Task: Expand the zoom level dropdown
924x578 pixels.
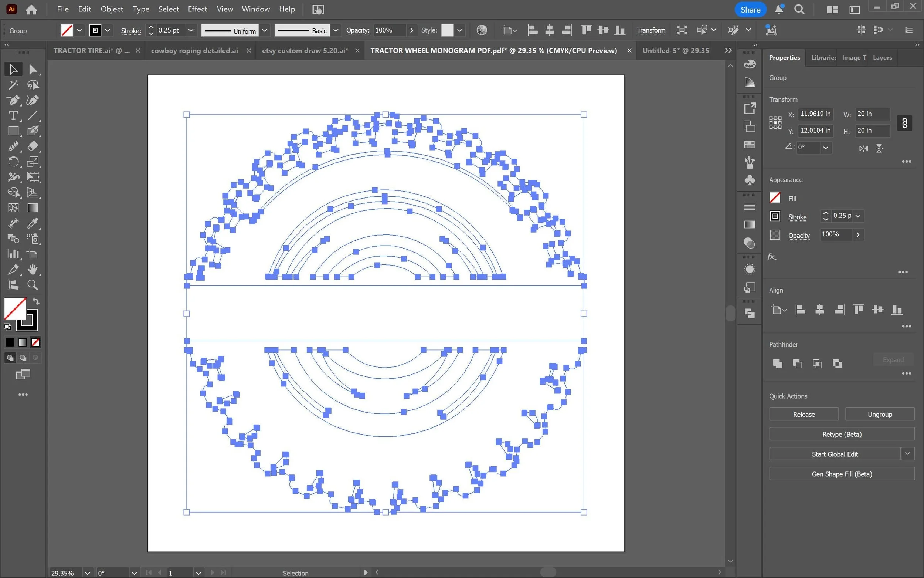Action: tap(88, 573)
